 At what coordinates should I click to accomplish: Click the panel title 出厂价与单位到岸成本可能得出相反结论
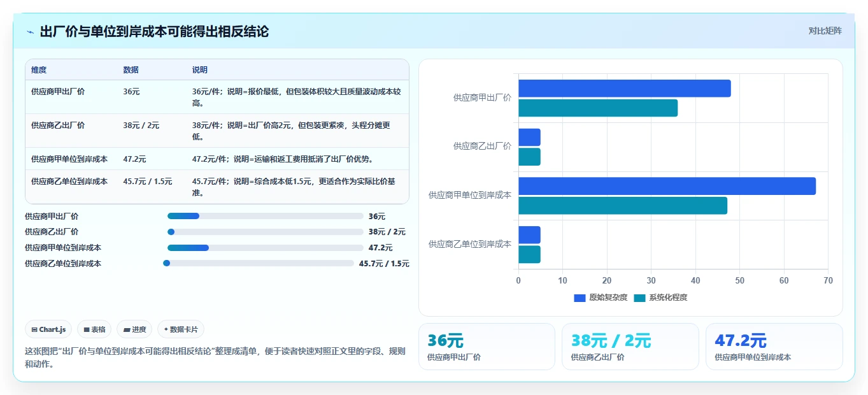click(154, 31)
